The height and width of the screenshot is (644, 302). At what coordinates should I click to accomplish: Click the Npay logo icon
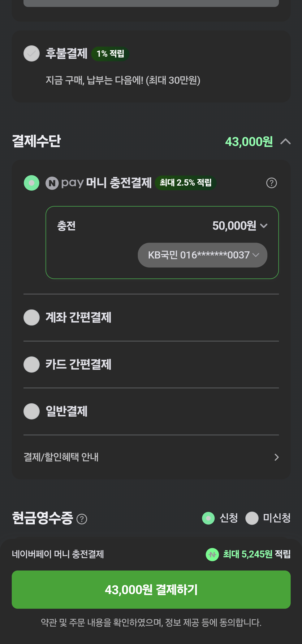tap(52, 183)
